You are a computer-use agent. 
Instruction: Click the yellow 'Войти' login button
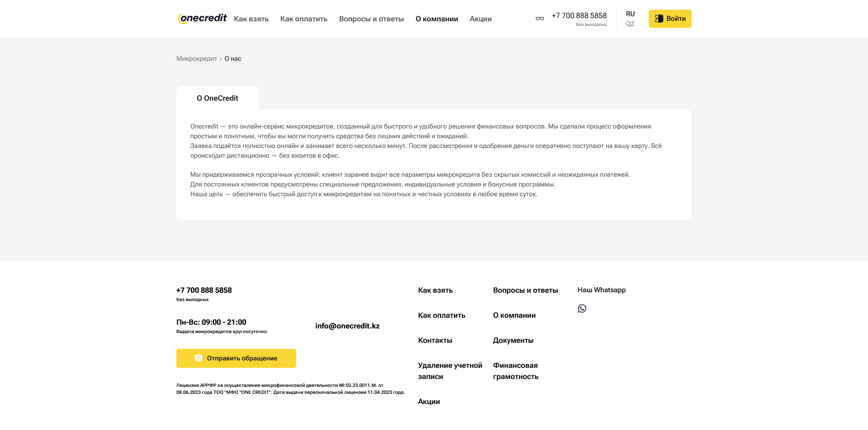[670, 19]
